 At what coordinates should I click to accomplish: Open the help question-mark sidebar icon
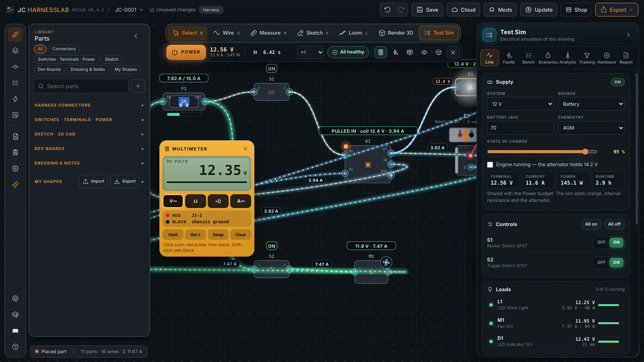click(15, 347)
